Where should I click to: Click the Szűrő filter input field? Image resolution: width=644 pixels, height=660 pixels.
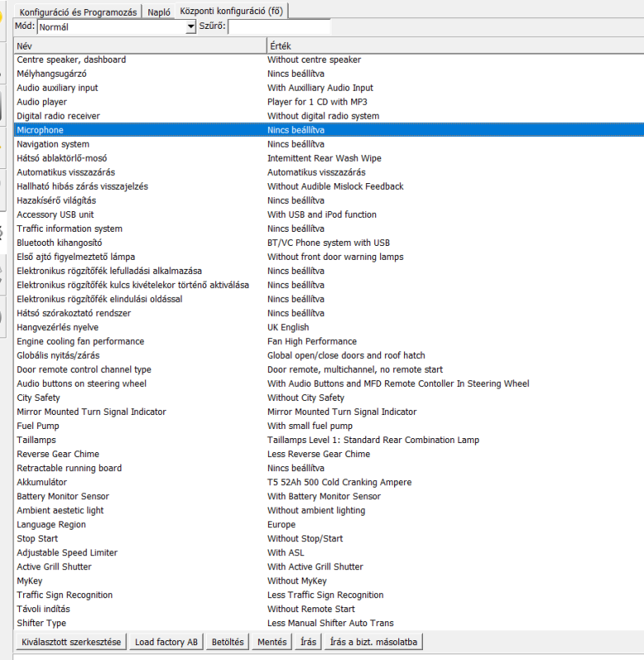coord(280,27)
